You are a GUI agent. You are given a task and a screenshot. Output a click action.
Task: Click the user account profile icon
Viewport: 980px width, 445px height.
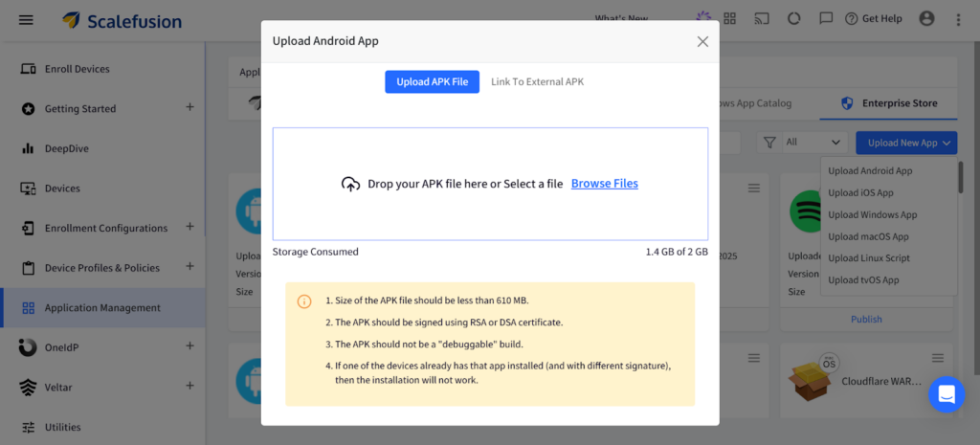point(925,19)
